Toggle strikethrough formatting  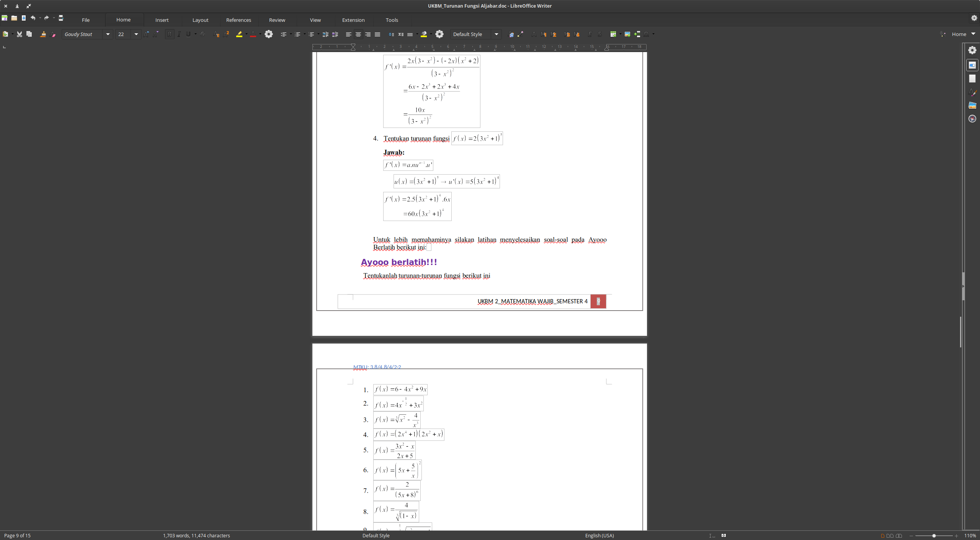[x=203, y=34]
